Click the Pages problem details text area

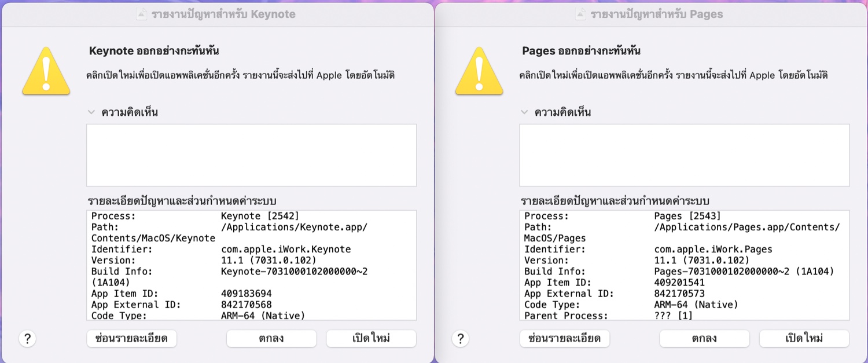click(x=684, y=265)
